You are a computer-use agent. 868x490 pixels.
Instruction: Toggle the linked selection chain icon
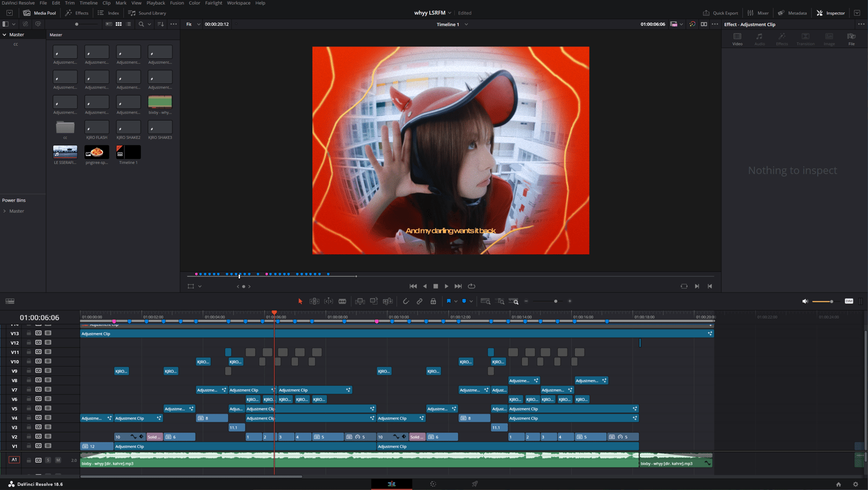pos(420,301)
